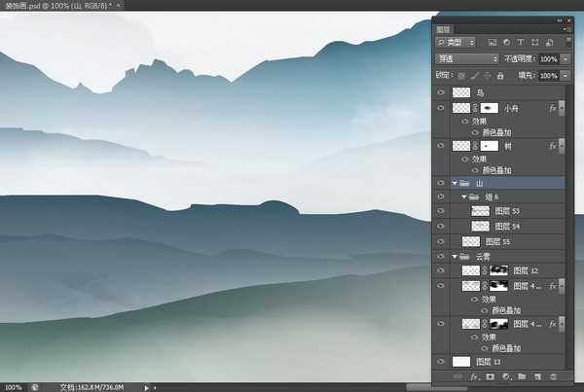
Task: Open the 不透明度 slider arrow
Action: pos(566,58)
